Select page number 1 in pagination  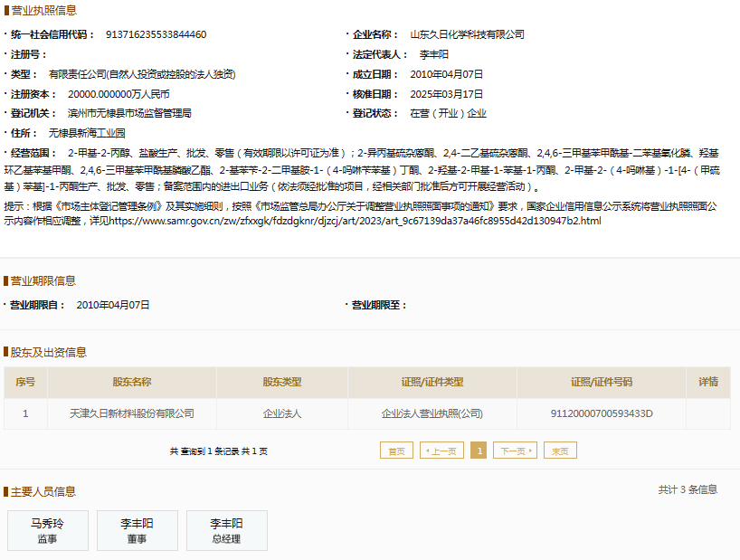(479, 451)
